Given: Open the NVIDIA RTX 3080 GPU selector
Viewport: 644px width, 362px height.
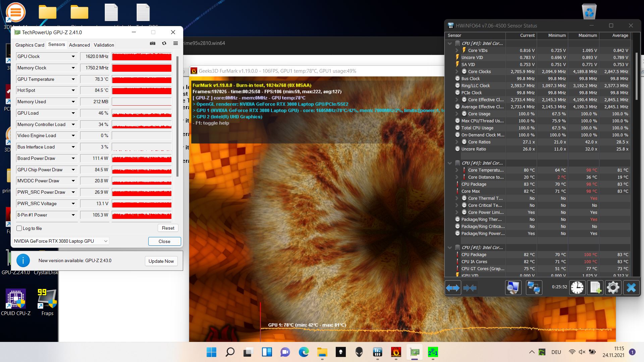Looking at the screenshot, I should click(x=61, y=241).
